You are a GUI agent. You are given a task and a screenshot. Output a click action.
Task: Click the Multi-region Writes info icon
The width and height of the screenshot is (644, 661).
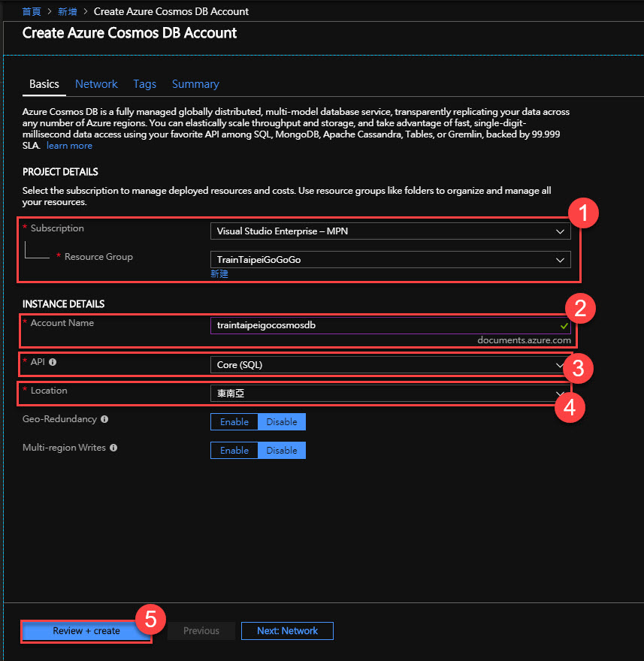coord(113,448)
